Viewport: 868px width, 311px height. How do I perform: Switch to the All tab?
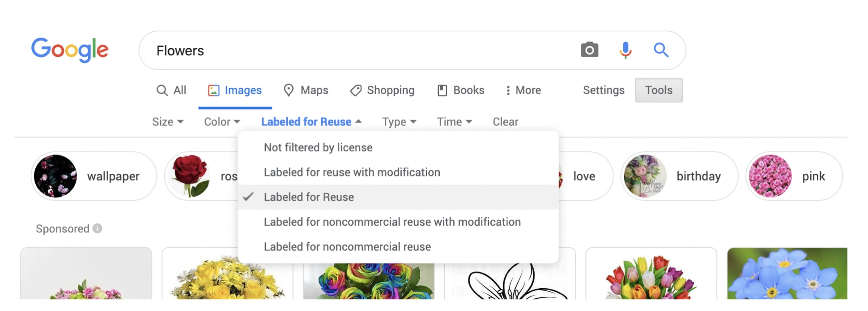coord(171,90)
